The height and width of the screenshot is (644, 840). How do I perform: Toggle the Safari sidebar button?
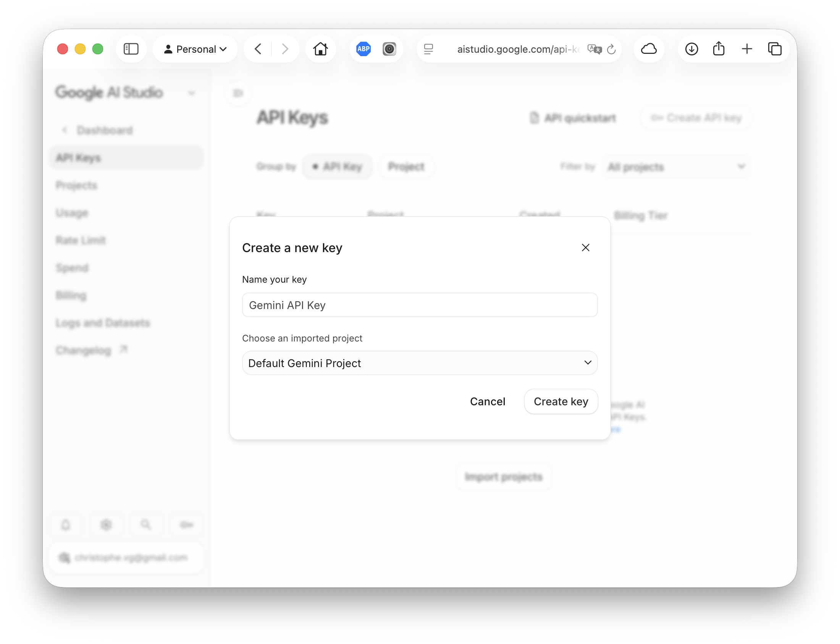131,49
